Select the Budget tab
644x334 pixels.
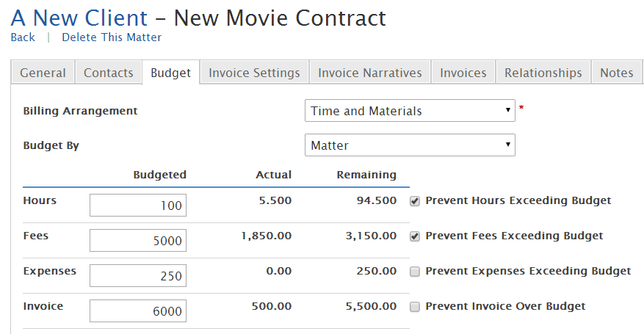point(170,73)
